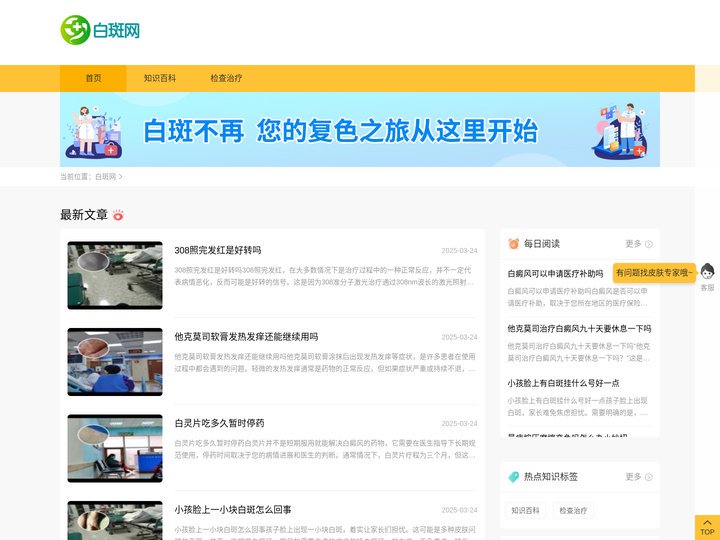This screenshot has height=540, width=720.
Task: Click the red eye icon beside 最新文章
Action: [x=118, y=215]
